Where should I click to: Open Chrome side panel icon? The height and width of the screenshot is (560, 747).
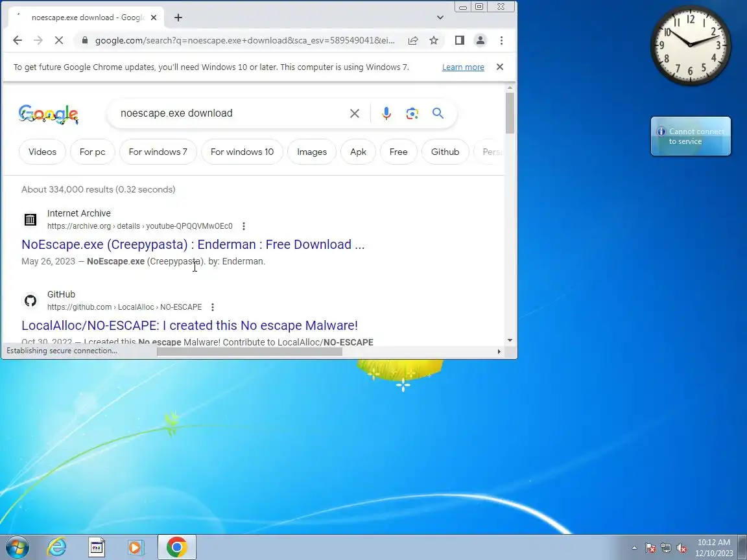point(459,40)
